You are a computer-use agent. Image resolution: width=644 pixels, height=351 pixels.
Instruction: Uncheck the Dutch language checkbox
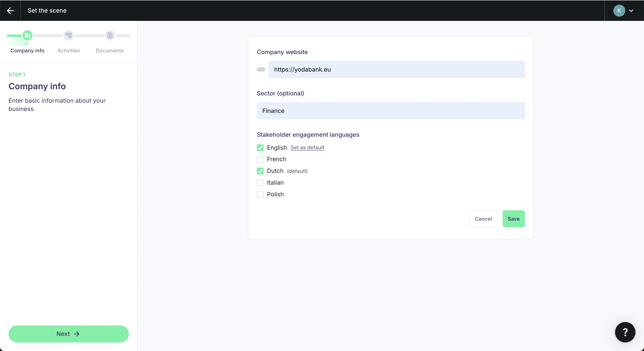[x=260, y=171]
